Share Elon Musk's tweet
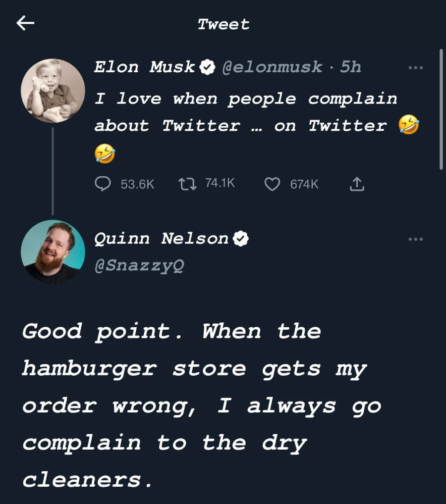Image resolution: width=446 pixels, height=504 pixels. click(x=357, y=185)
